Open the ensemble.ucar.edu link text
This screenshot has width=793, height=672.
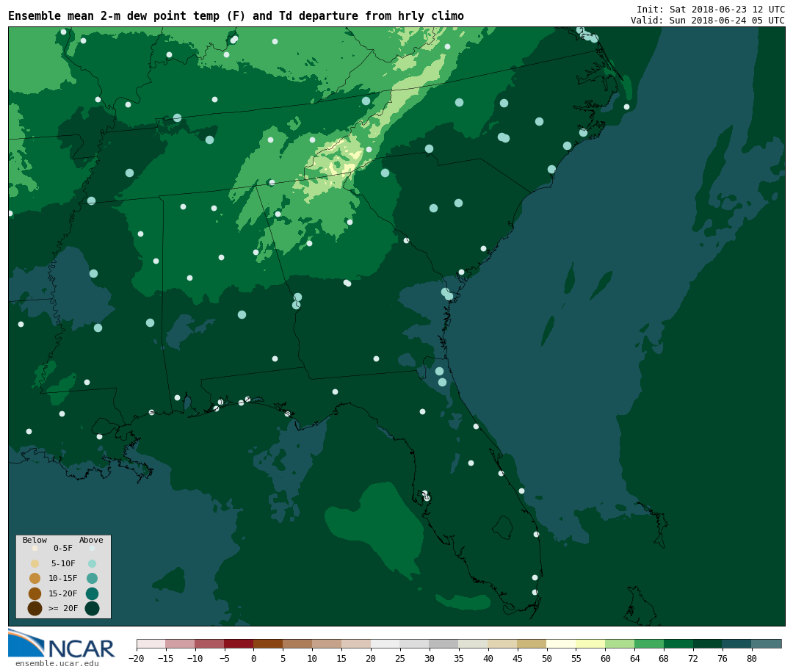(57, 663)
